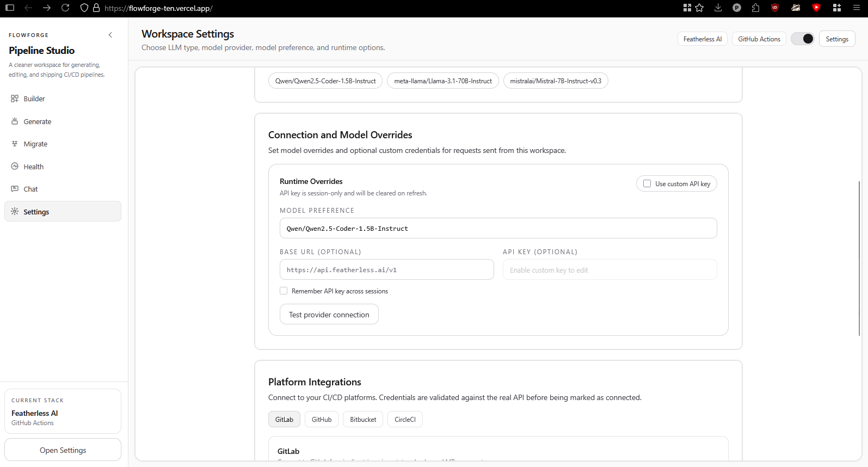Switch to the GitHub platform tab
The height and width of the screenshot is (467, 868).
pos(322,420)
